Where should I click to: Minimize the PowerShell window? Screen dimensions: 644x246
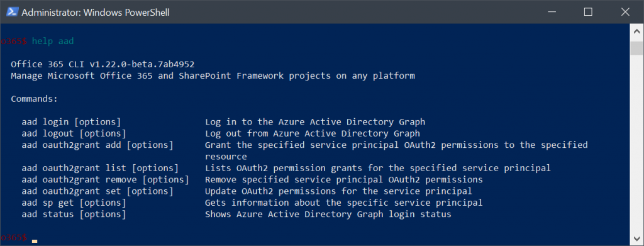point(551,12)
